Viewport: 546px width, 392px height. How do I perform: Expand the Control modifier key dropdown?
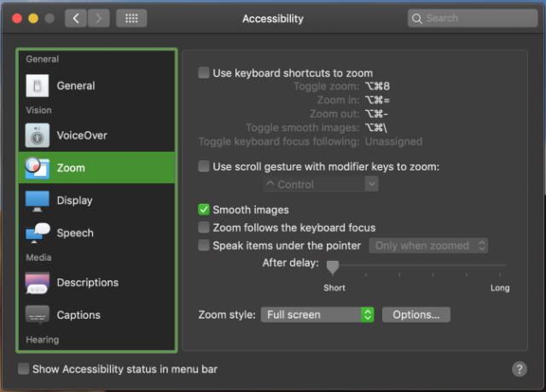(x=321, y=184)
